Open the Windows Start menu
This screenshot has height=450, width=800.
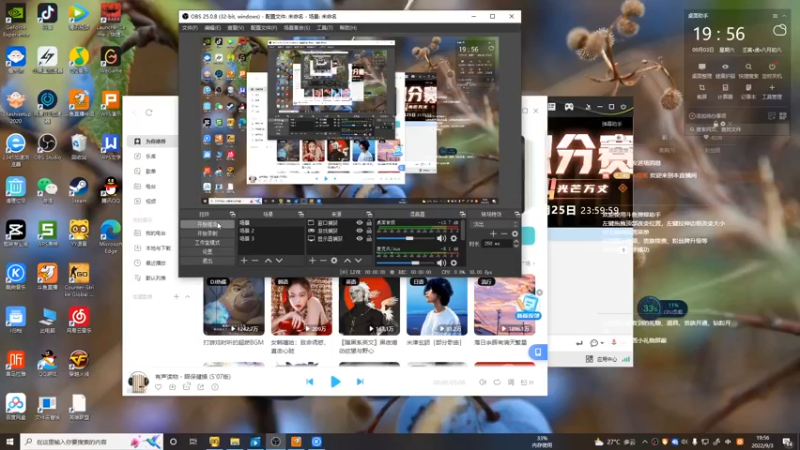(10, 442)
